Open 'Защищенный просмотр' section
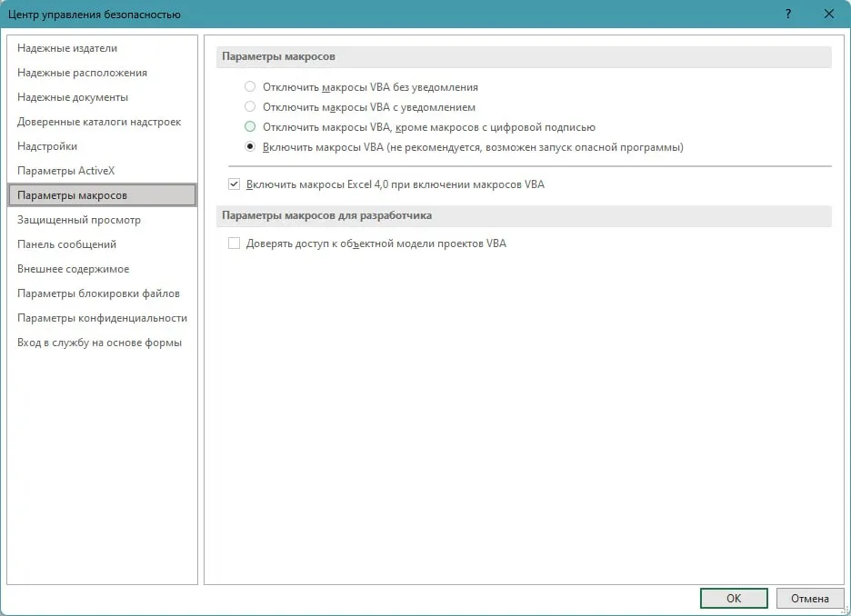The height and width of the screenshot is (616, 851). [x=79, y=220]
